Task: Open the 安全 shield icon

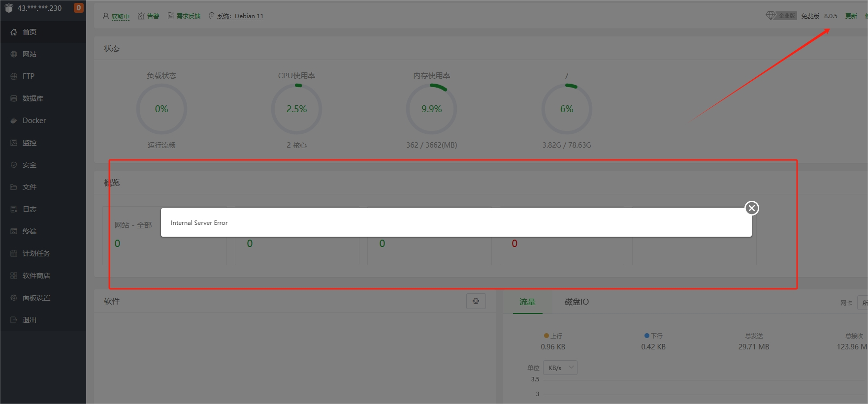Action: [14, 165]
